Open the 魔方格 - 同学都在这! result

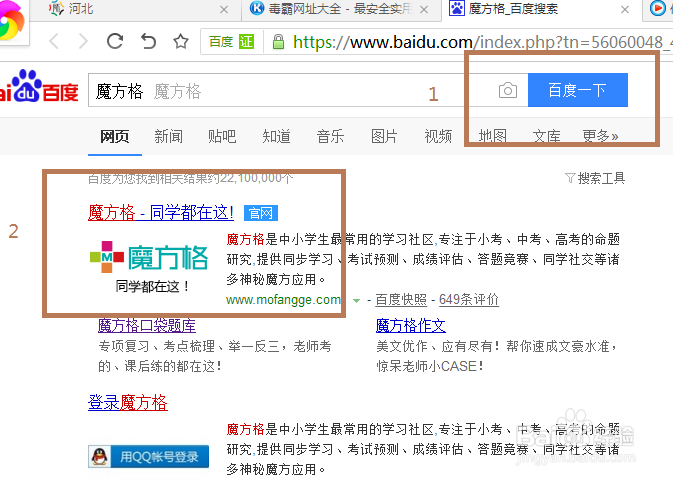161,213
